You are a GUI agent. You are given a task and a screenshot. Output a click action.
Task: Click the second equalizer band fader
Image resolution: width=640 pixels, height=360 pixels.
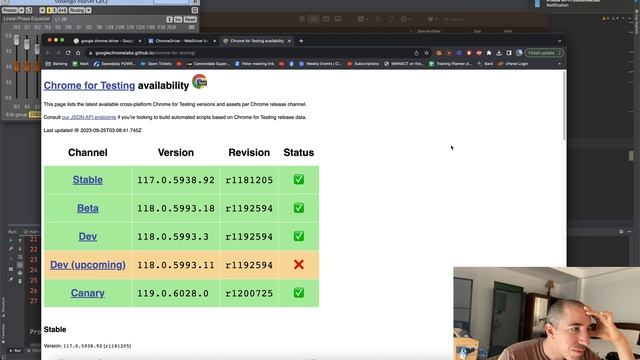pyautogui.click(x=27, y=44)
